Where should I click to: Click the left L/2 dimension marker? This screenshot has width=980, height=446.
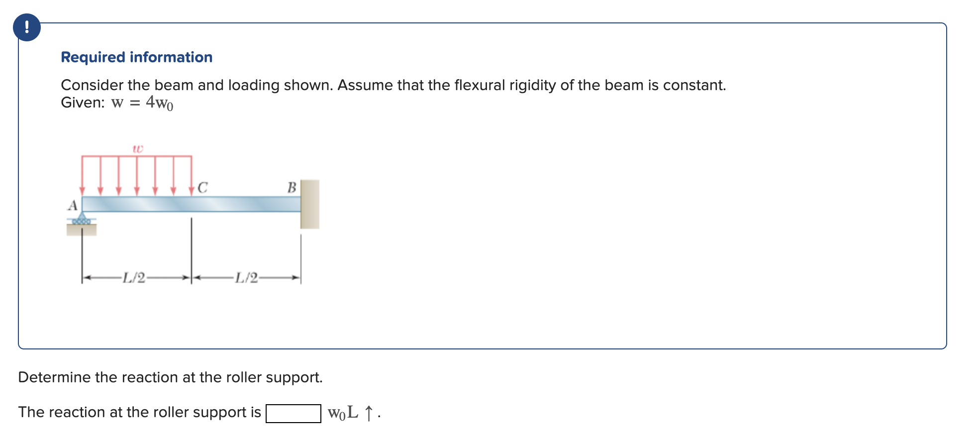[133, 277]
